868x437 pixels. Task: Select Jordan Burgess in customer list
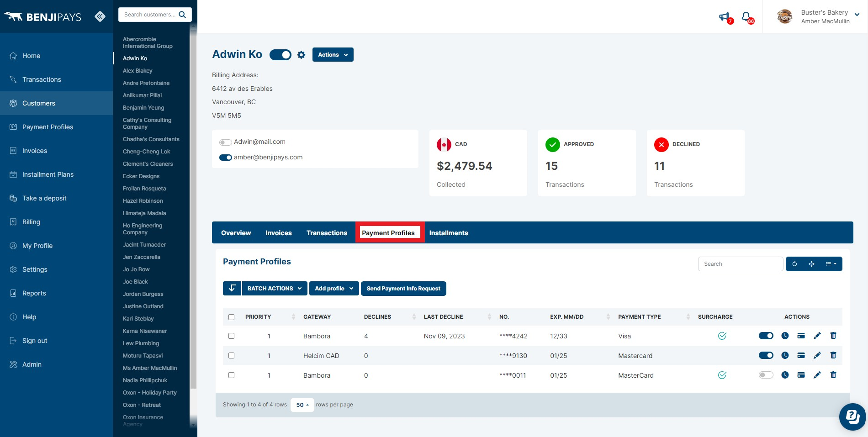click(x=143, y=294)
